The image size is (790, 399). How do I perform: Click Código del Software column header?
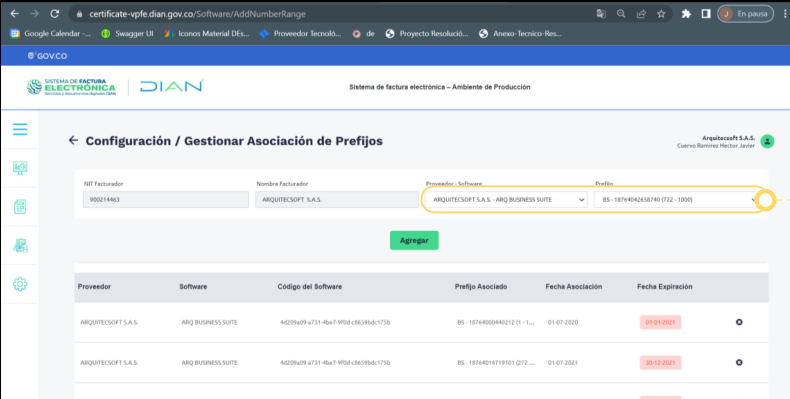(309, 287)
